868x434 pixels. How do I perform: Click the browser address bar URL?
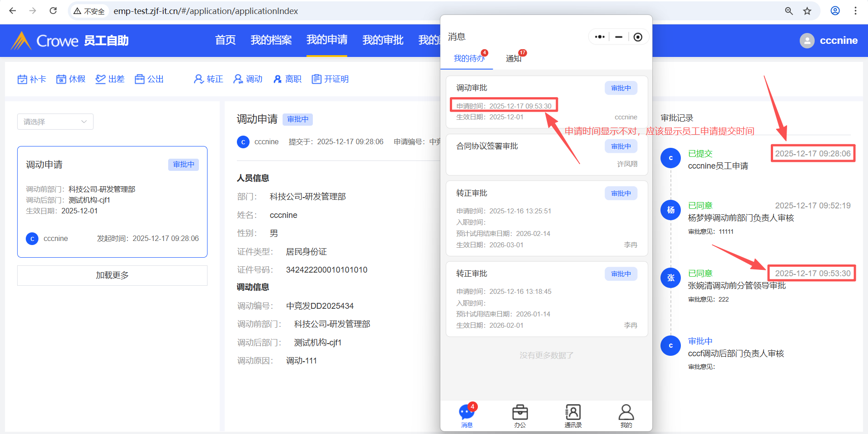coord(206,11)
